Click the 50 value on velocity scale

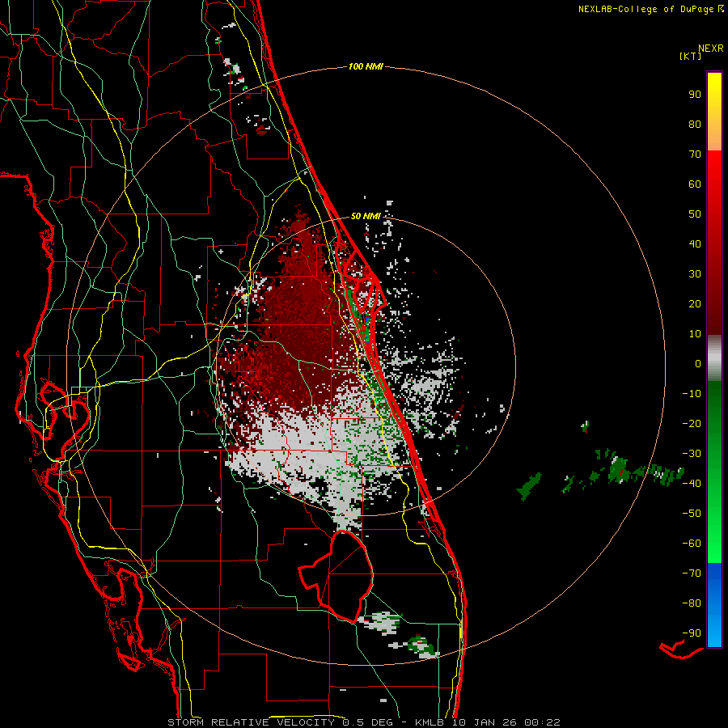point(695,214)
